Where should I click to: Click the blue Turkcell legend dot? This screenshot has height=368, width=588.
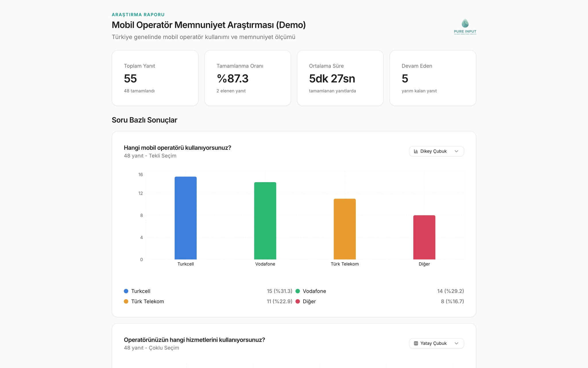click(126, 291)
